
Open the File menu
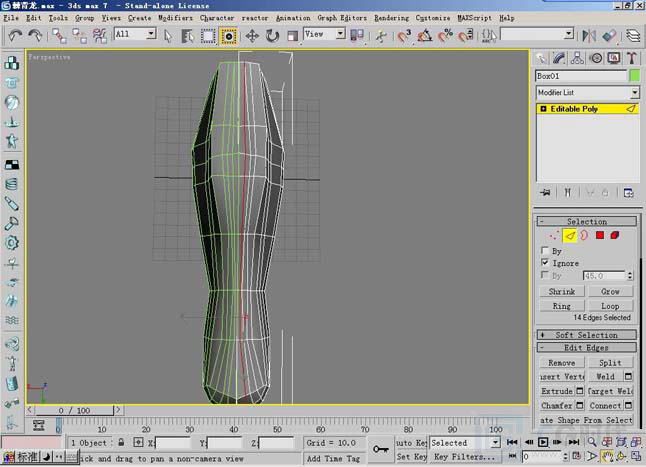coord(11,18)
